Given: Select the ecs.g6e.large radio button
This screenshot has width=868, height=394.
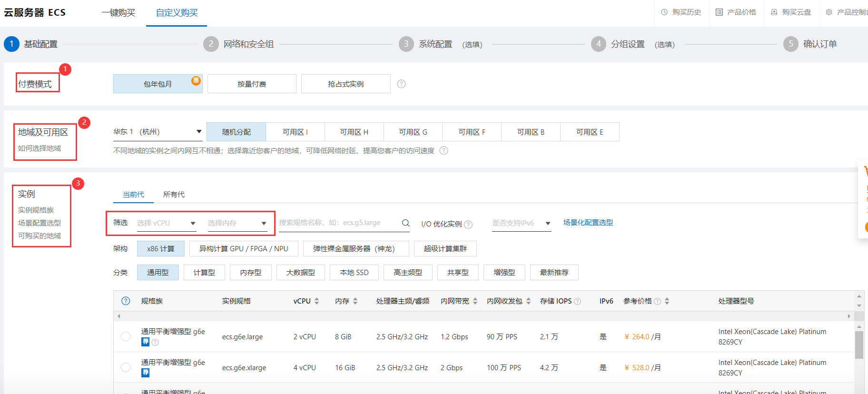Looking at the screenshot, I should pos(126,336).
